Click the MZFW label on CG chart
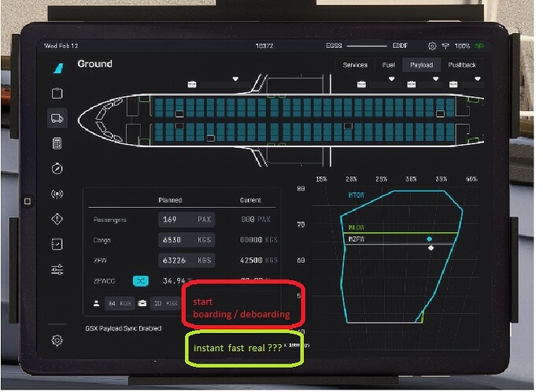The height and width of the screenshot is (392, 543). pyautogui.click(x=356, y=239)
